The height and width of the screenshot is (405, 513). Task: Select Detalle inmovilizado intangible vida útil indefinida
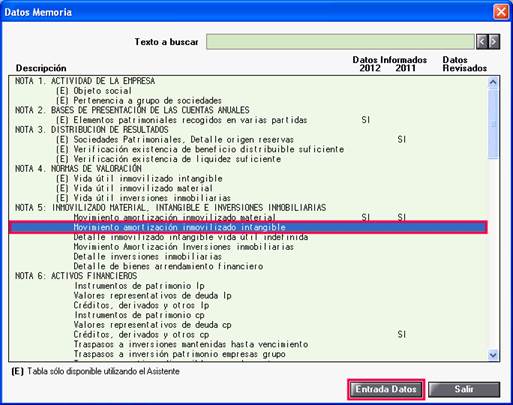(248, 237)
